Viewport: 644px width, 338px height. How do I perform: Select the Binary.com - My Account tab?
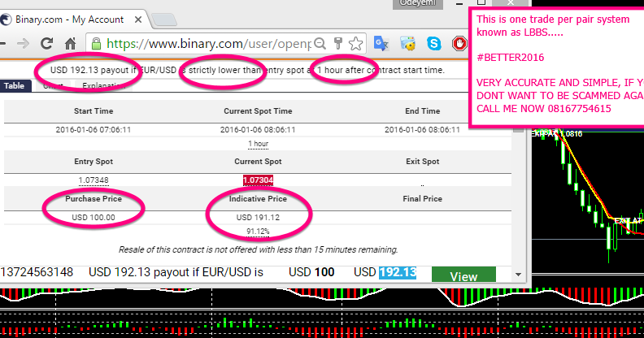click(70, 19)
